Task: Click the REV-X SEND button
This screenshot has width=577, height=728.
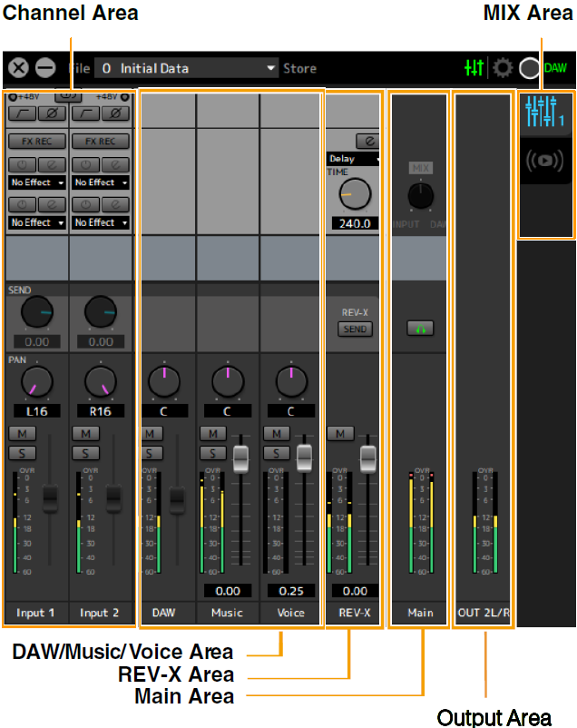Action: pyautogui.click(x=355, y=329)
